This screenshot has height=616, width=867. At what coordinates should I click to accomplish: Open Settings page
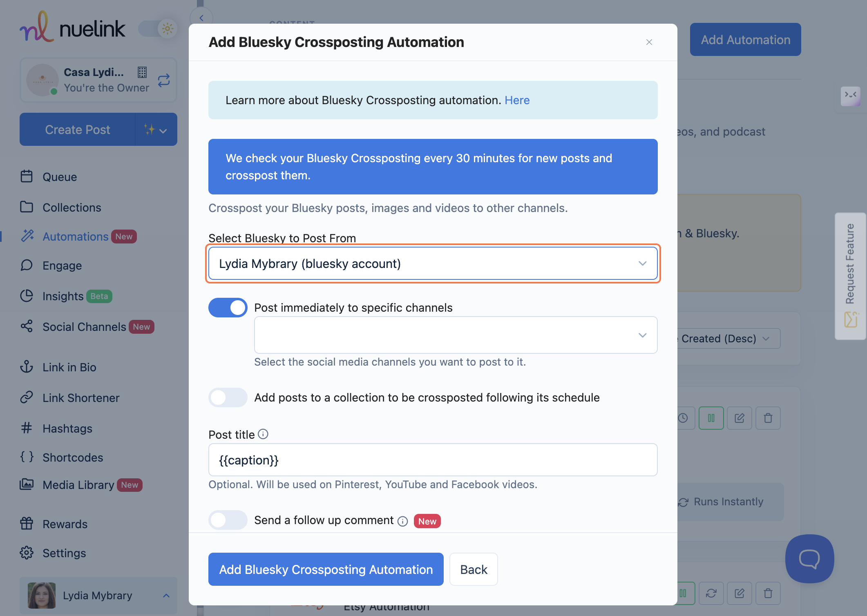tap(64, 553)
